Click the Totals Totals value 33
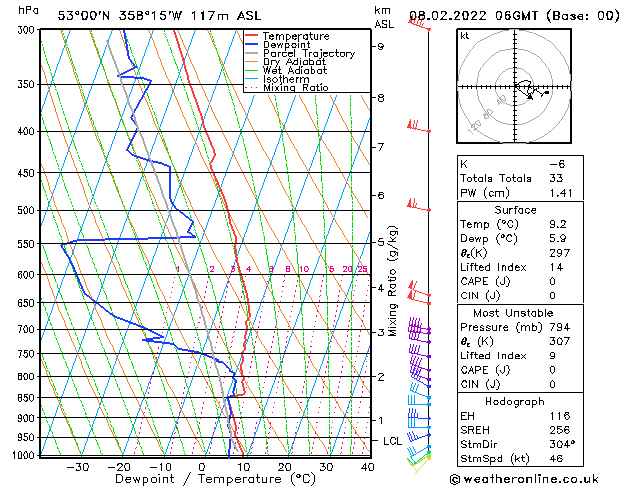629x486 pixels. (556, 178)
